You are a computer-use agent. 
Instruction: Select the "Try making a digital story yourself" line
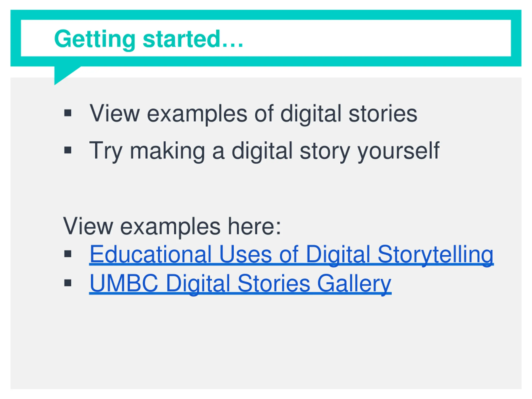[264, 151]
